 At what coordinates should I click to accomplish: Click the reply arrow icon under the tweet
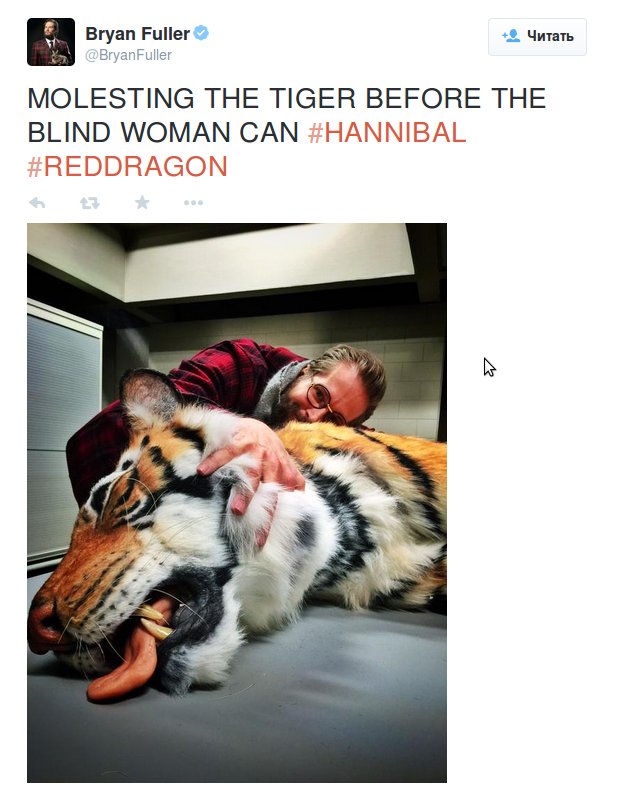[38, 203]
